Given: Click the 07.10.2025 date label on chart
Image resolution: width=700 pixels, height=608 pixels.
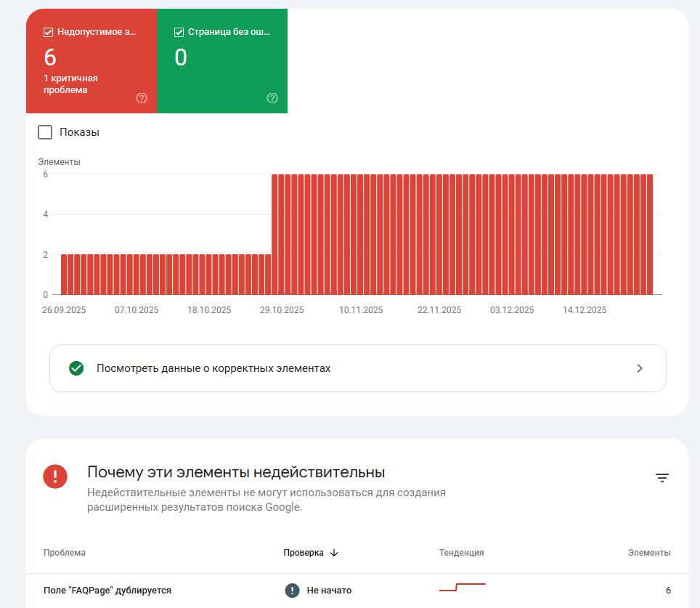Looking at the screenshot, I should pyautogui.click(x=137, y=310).
